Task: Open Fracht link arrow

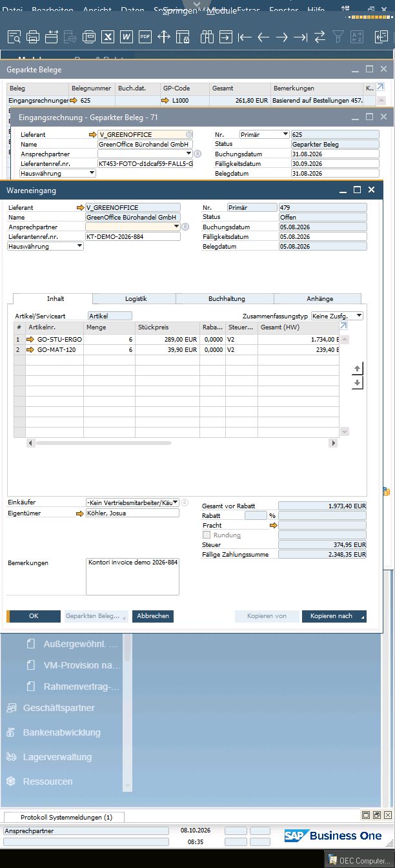Action: click(x=274, y=526)
